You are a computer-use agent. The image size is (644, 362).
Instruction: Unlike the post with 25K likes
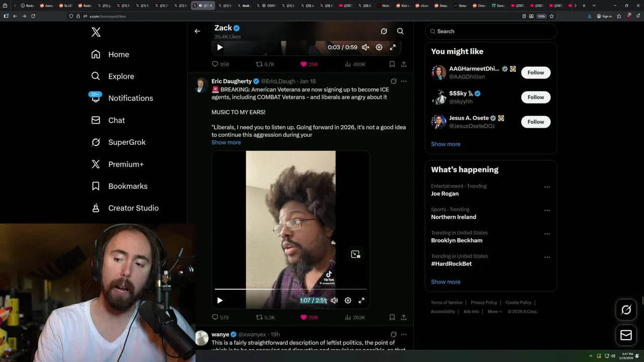tap(309, 64)
